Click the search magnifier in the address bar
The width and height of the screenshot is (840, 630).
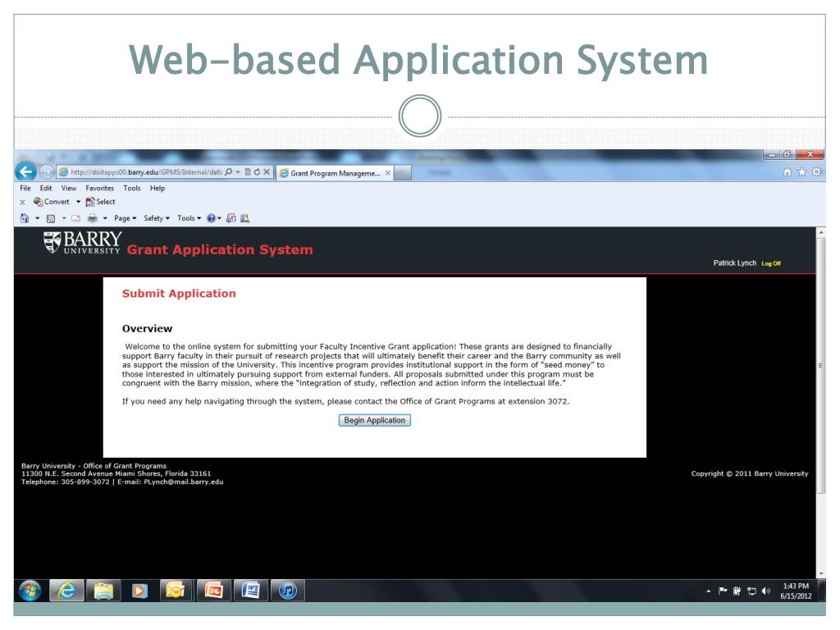[x=229, y=172]
